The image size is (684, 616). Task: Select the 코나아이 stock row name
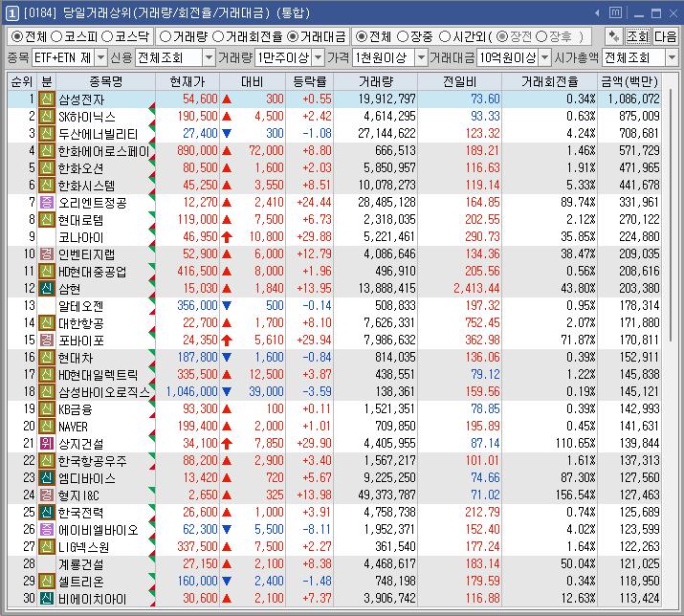(81, 237)
